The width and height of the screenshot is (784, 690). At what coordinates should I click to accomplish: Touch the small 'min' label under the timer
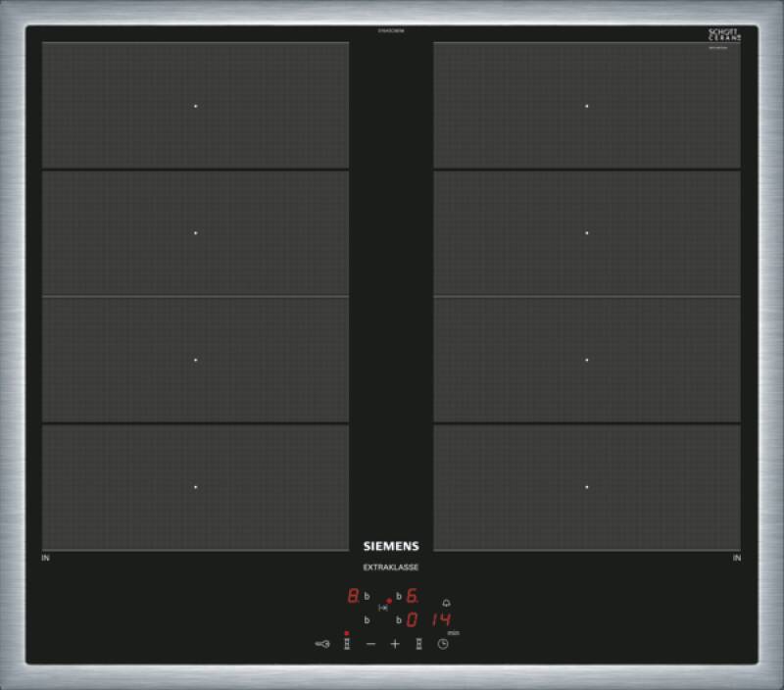coord(454,633)
